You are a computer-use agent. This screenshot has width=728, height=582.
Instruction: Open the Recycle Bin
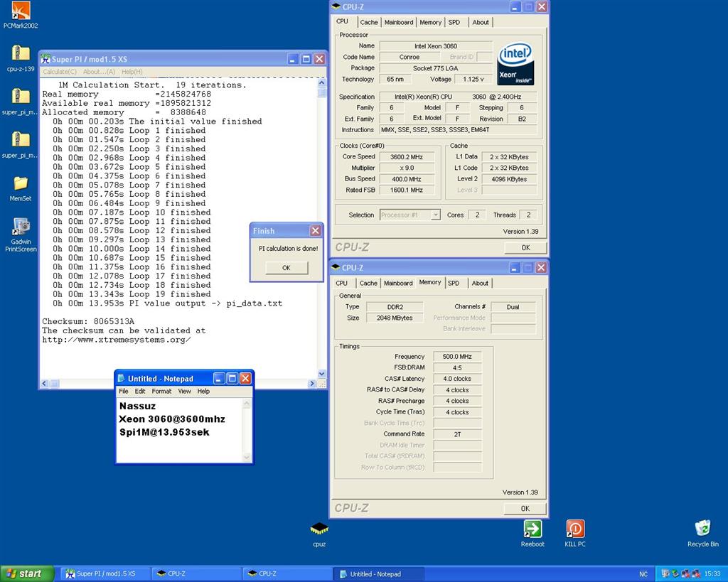(702, 533)
